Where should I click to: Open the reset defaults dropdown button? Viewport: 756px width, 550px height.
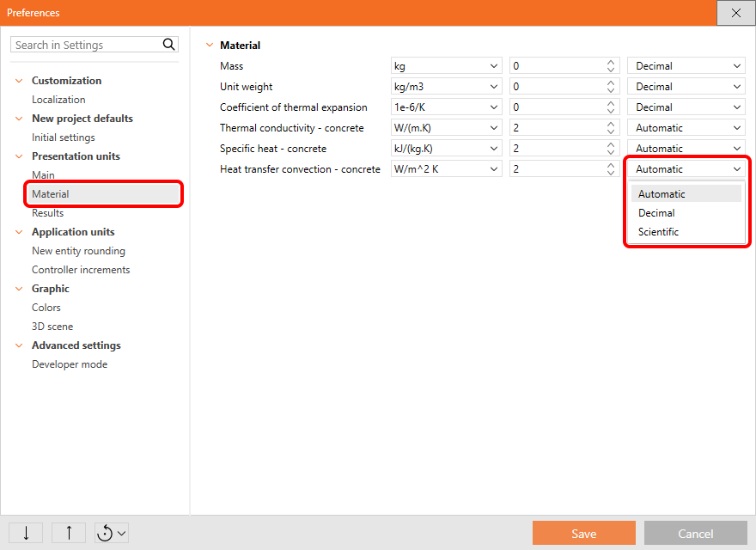tap(112, 533)
